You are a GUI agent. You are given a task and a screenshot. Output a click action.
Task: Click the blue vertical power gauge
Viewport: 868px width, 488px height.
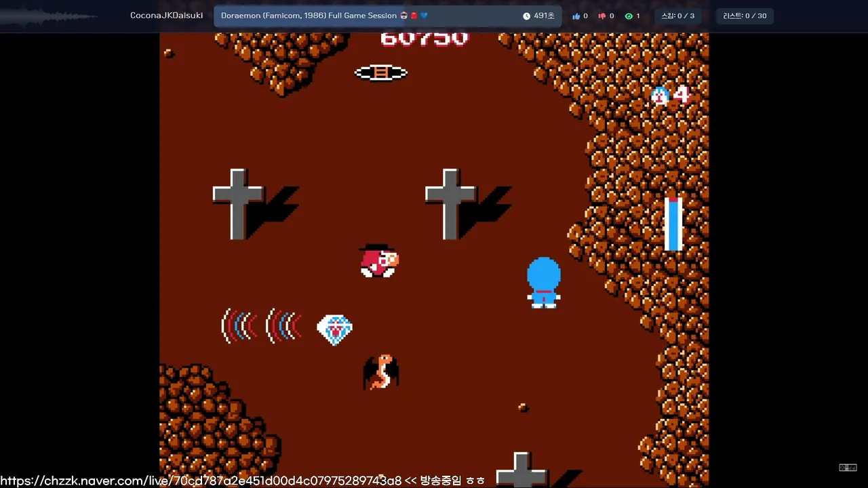pos(673,224)
